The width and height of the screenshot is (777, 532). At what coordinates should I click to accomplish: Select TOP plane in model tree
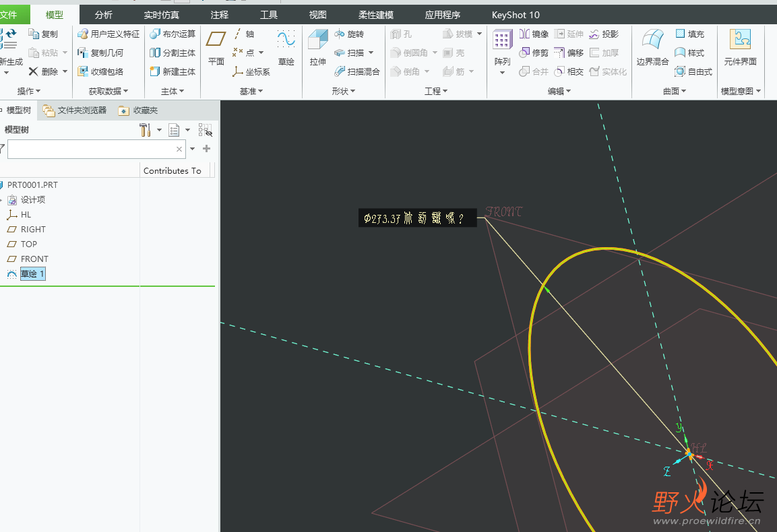29,244
